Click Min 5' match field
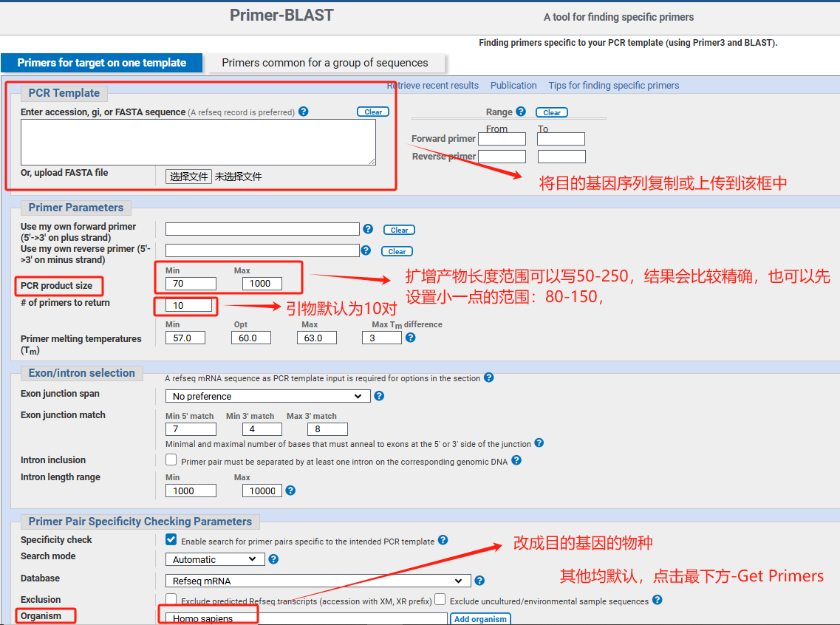840x625 pixels. [x=191, y=429]
